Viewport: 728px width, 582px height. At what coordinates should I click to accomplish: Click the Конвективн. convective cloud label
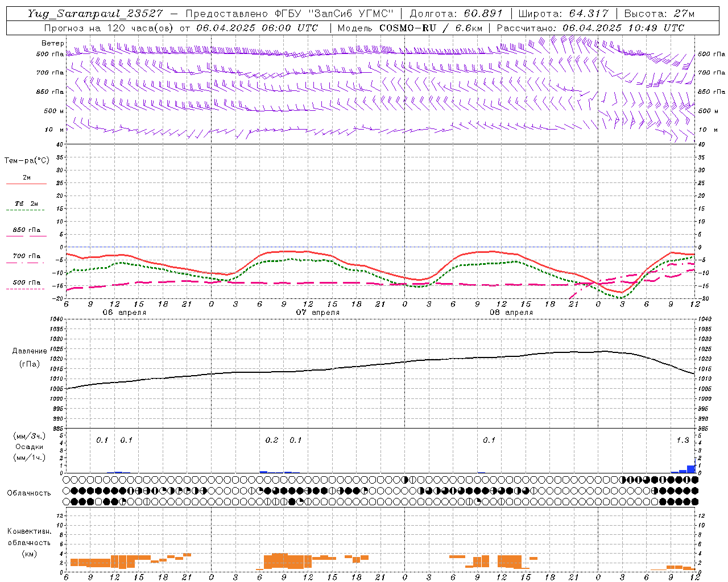[29, 531]
